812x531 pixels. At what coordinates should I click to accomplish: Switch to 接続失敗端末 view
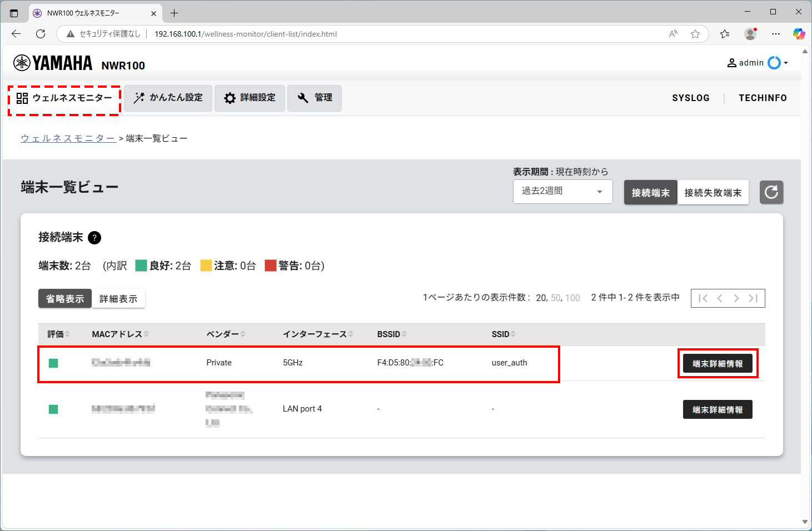point(713,193)
